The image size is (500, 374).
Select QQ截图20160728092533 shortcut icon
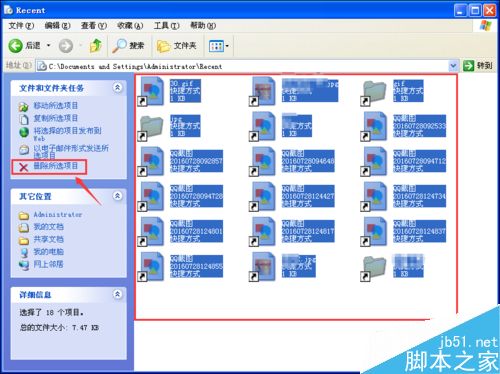click(x=375, y=126)
